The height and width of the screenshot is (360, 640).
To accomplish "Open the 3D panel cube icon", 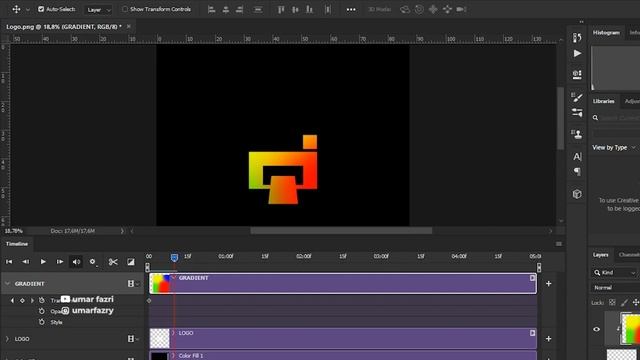I will click(x=577, y=194).
